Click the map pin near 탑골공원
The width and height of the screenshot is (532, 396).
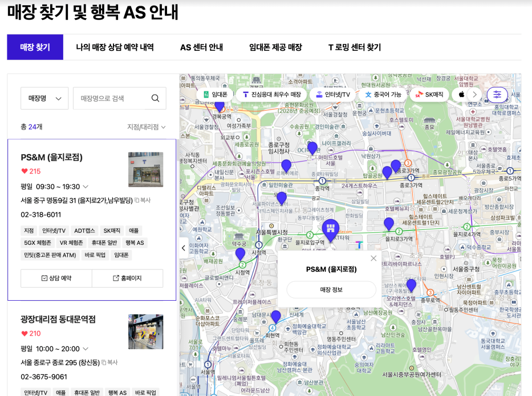387,172
